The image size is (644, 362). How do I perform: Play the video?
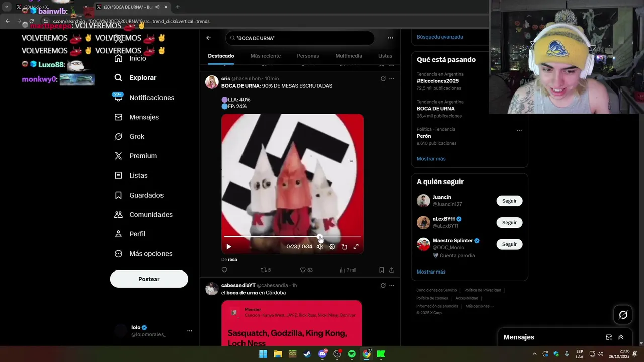point(229,247)
